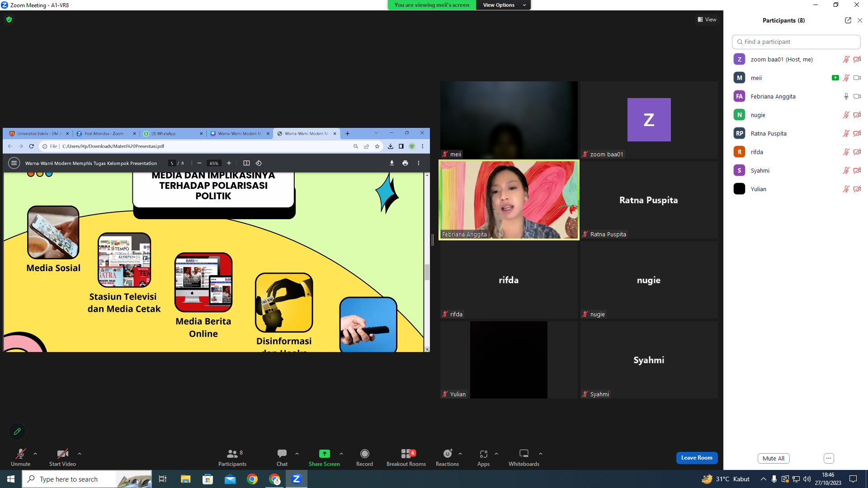Toggle the Participants panel button

tap(232, 457)
